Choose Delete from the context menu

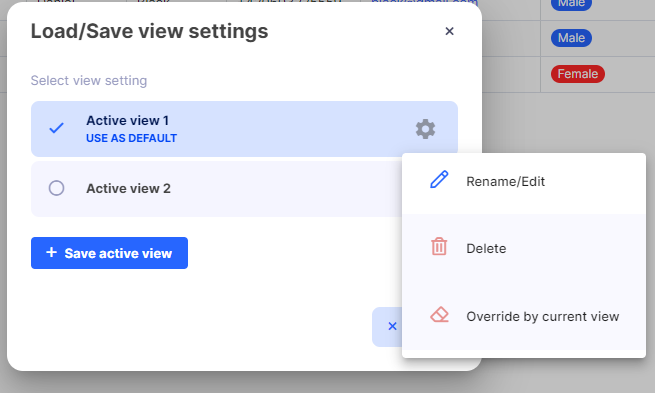[x=524, y=248]
